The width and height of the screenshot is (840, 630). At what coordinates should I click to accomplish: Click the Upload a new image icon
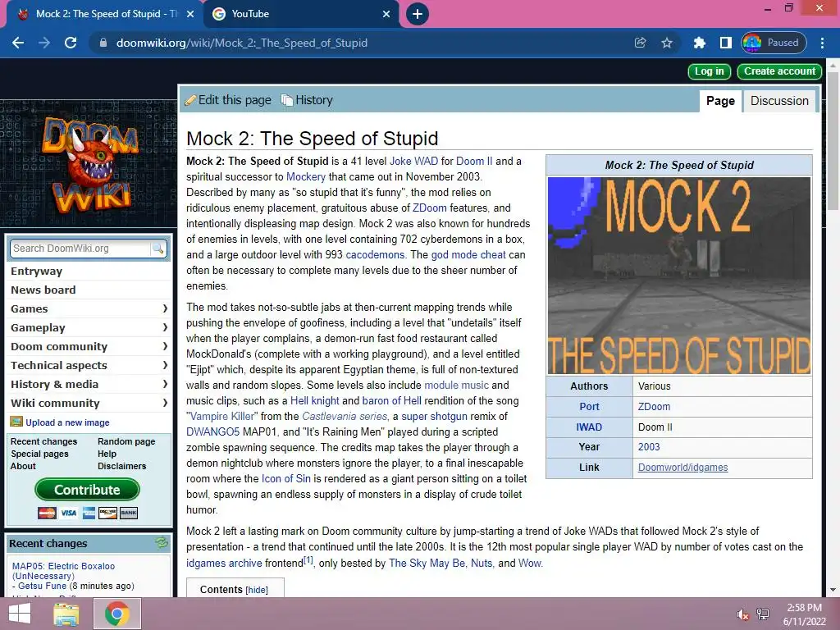16,422
